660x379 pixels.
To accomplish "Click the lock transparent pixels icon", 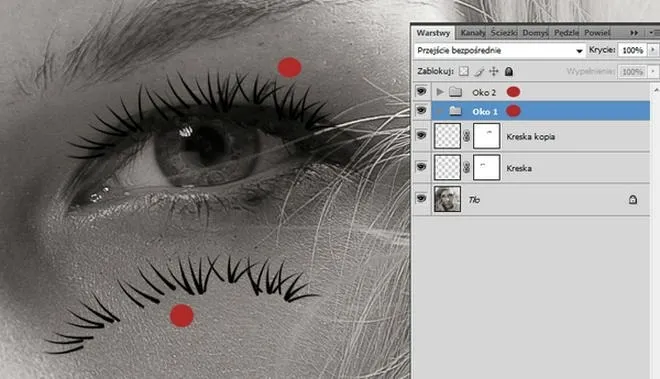I will tap(463, 71).
